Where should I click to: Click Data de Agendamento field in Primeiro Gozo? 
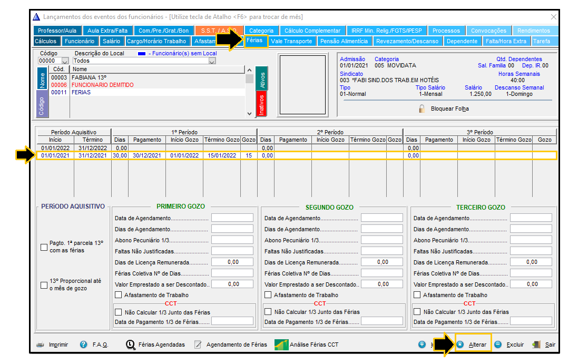232,218
